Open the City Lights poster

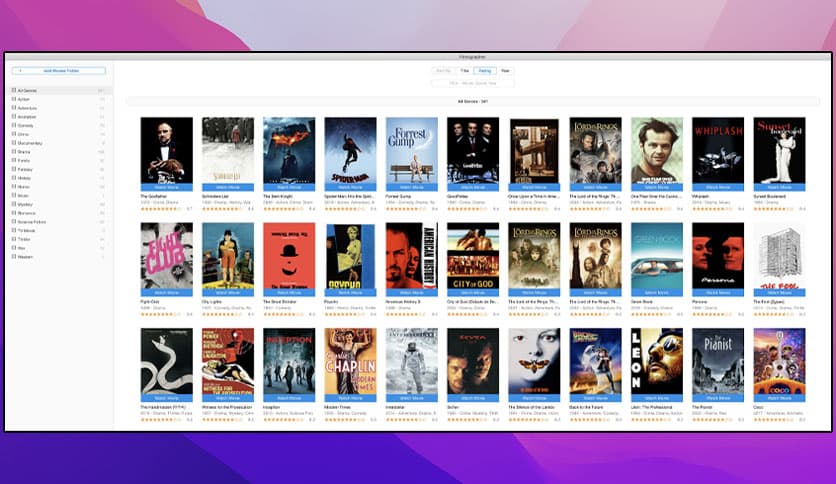tap(228, 256)
